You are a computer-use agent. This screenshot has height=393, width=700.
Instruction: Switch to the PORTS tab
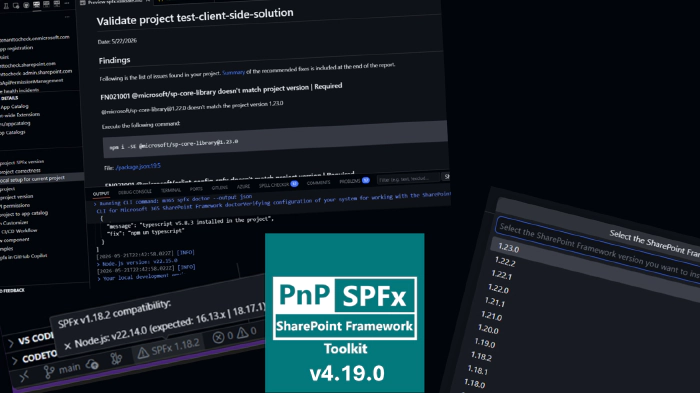(196, 189)
